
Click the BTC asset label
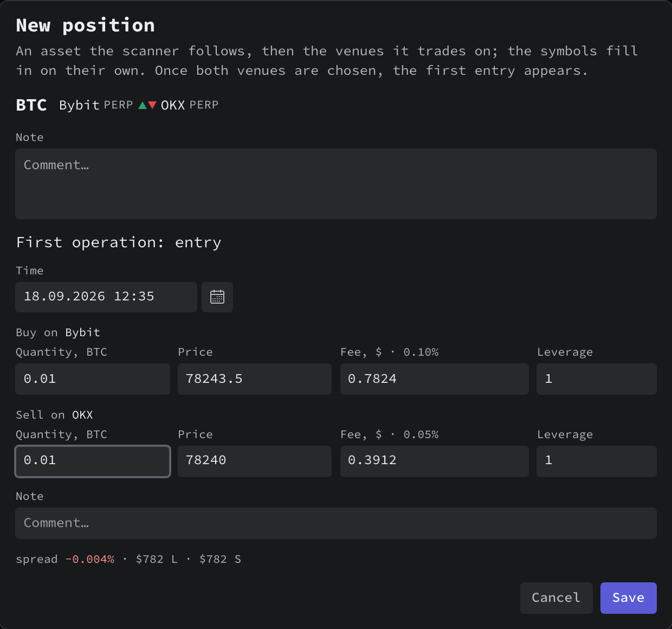31,105
